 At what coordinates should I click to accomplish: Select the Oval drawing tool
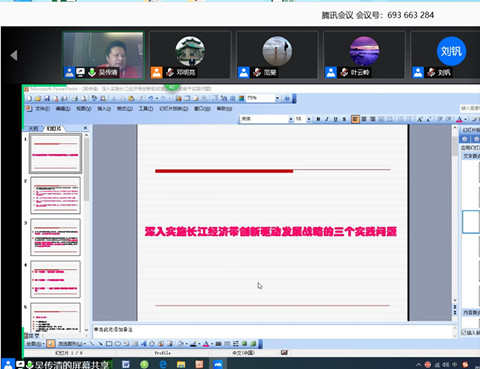tap(117, 344)
